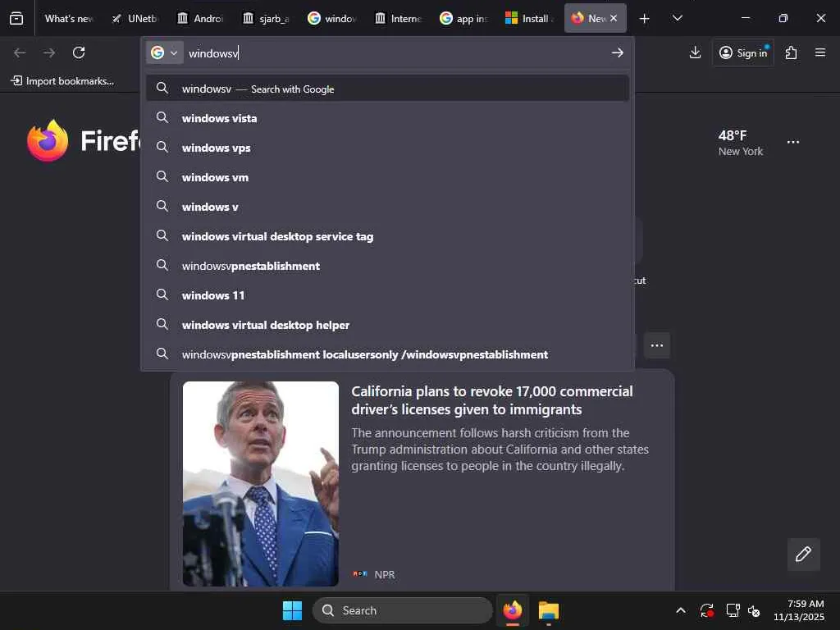Screen dimensions: 840x630
Task: Click the customize pencil icon
Action: pos(803,554)
